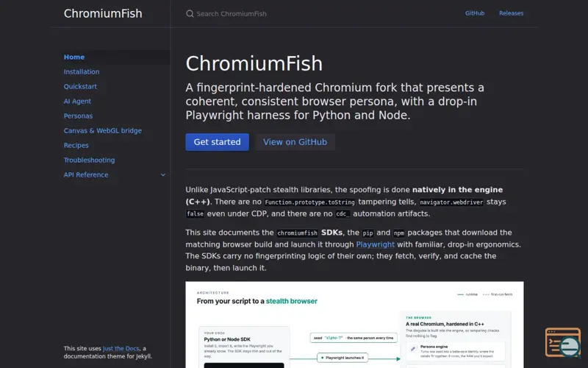Click the navigator.webdriver code snippet
This screenshot has height=368, width=588.
pos(451,202)
